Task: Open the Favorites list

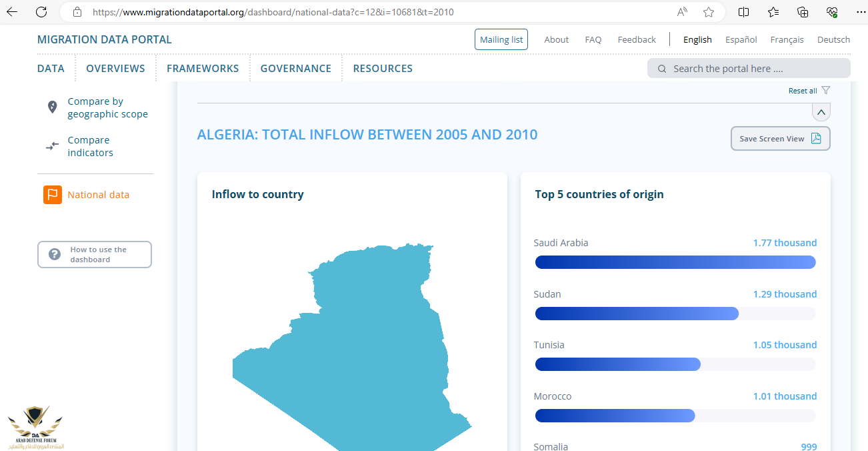Action: click(773, 12)
